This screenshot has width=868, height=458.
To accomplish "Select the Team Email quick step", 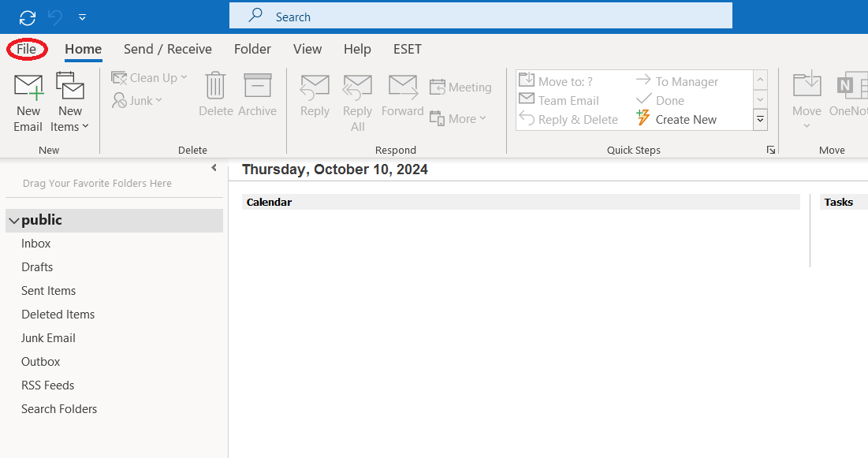I will [x=559, y=100].
